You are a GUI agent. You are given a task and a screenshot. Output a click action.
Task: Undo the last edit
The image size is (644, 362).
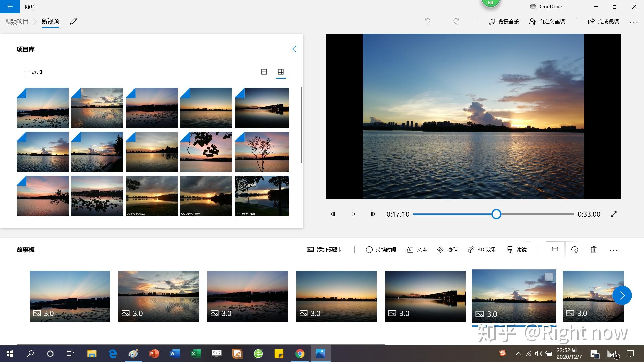pyautogui.click(x=428, y=22)
